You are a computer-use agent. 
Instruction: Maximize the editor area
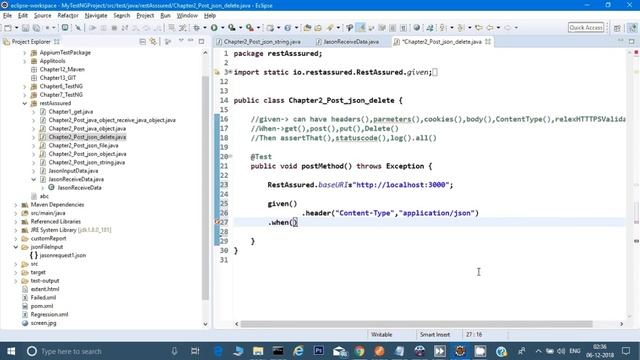[631, 41]
